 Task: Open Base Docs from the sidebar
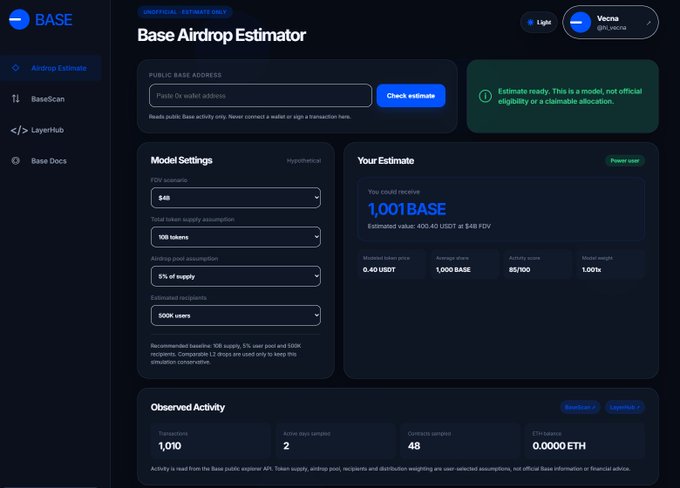click(50, 161)
